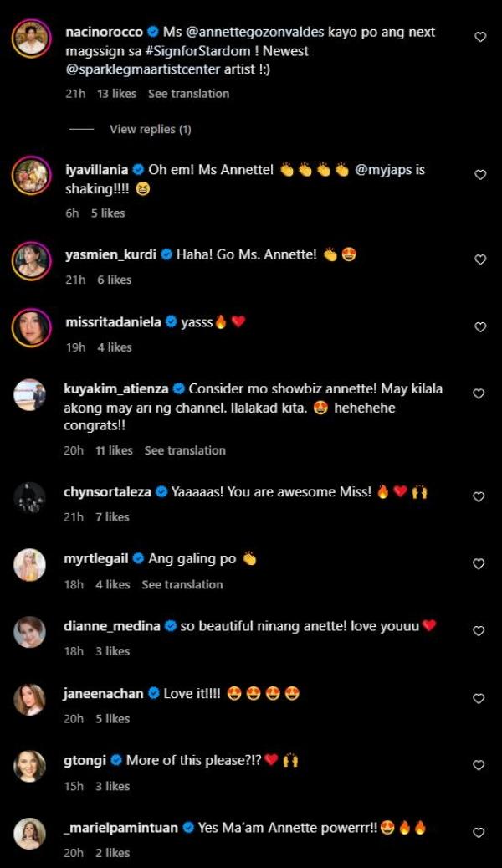Like myrtlegail's comment

point(479,564)
